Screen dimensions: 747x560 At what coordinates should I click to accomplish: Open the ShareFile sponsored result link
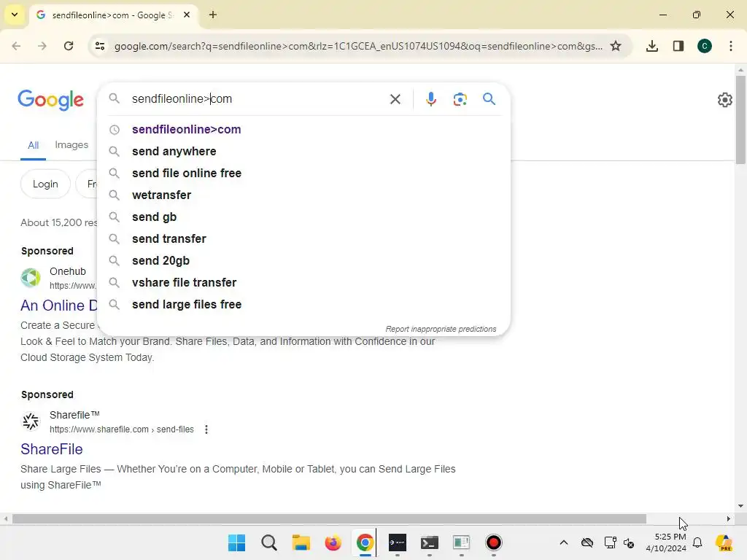coord(52,449)
